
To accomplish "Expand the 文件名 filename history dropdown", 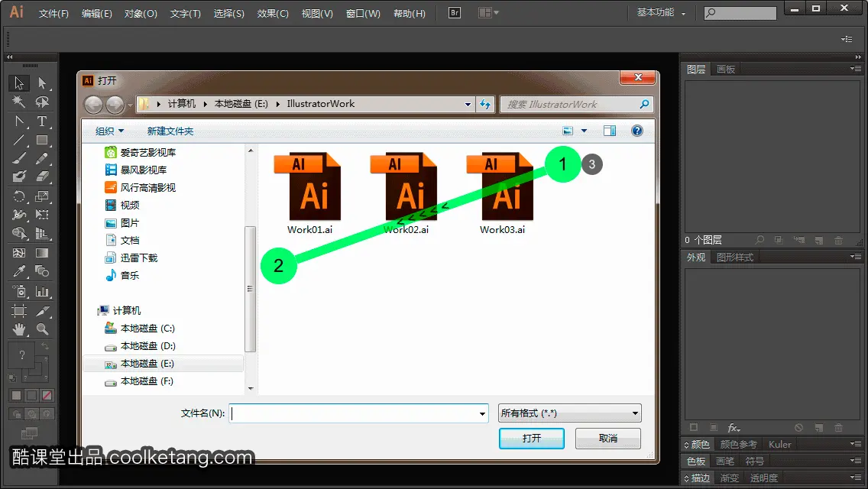I will coord(482,413).
